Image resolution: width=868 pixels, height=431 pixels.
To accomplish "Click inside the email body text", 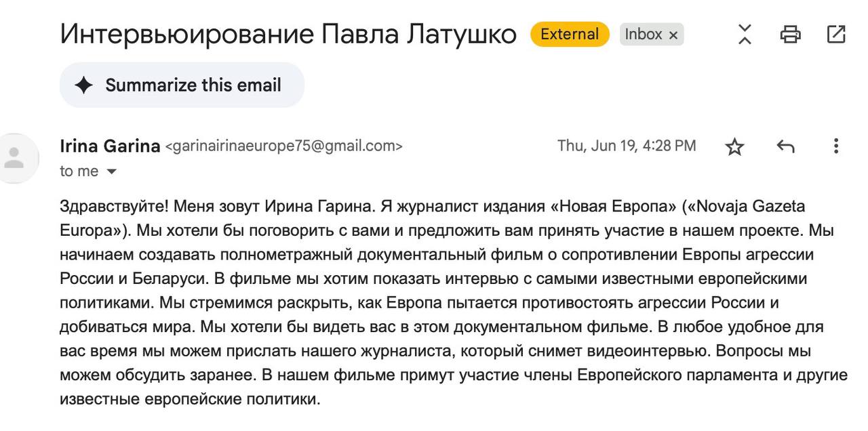I will pos(407,298).
